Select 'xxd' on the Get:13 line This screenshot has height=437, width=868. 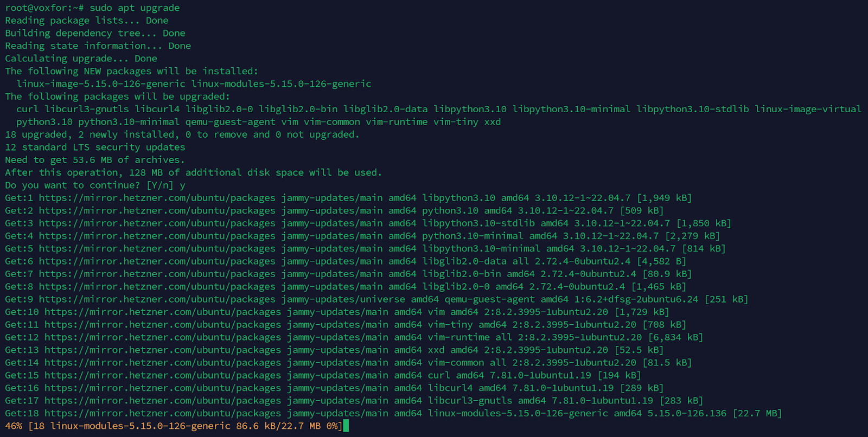click(x=436, y=350)
